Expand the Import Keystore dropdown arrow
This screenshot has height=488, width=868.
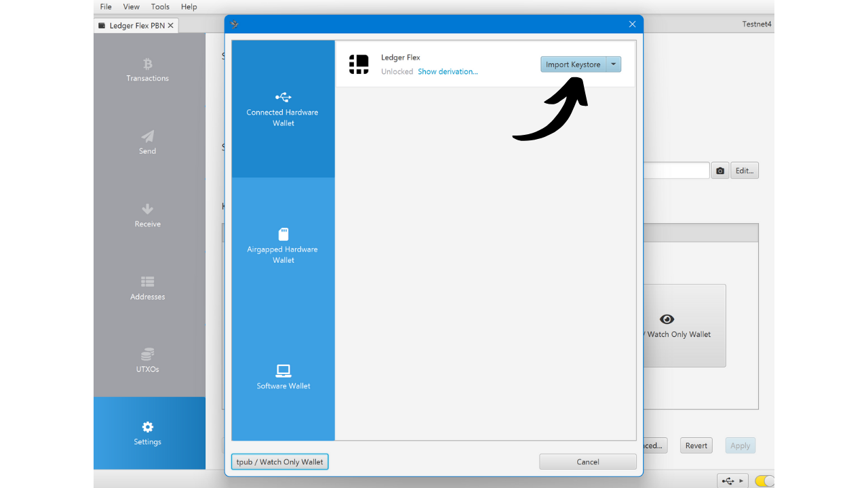(613, 64)
